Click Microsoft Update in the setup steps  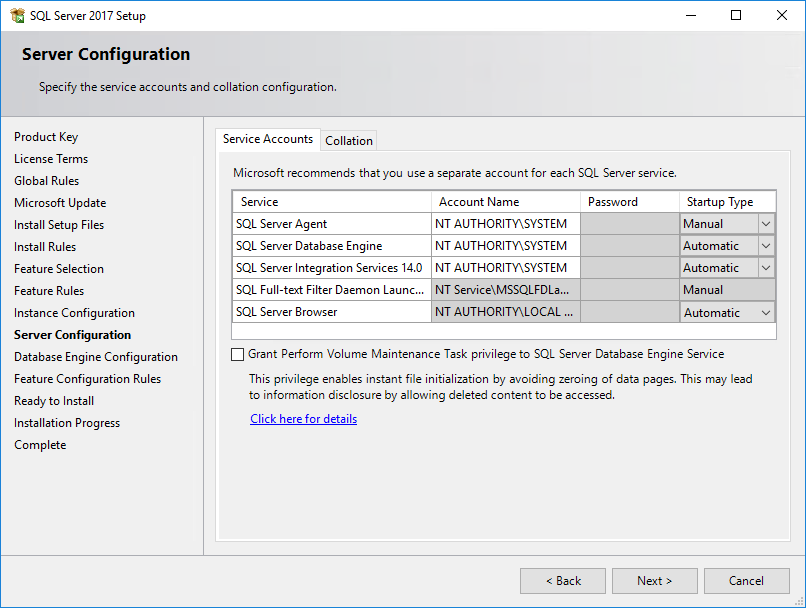coord(60,203)
